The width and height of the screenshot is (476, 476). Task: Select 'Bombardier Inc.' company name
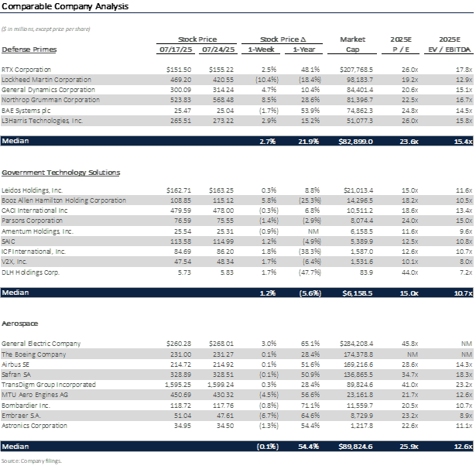click(x=26, y=406)
